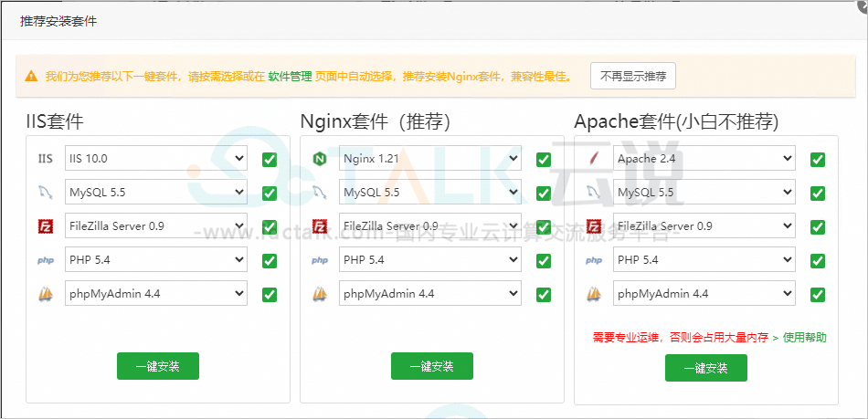The width and height of the screenshot is (868, 419).
Task: Click the 不再显示推荐 button
Action: [633, 76]
